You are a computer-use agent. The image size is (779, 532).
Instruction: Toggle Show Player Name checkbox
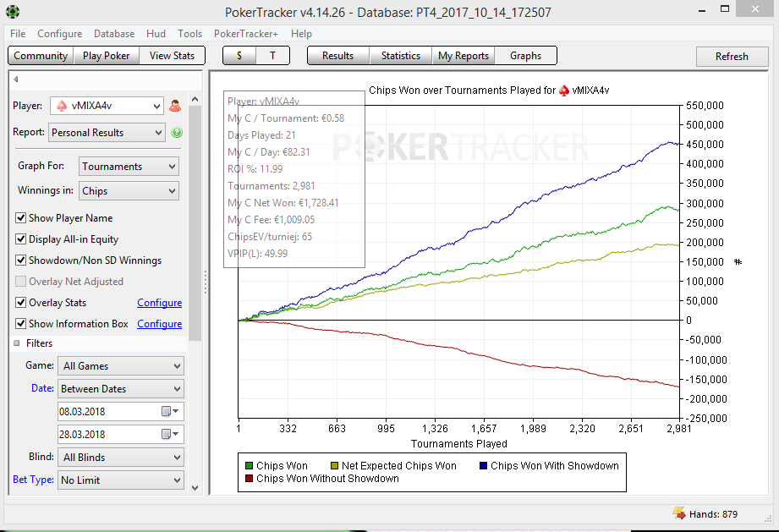click(x=21, y=217)
